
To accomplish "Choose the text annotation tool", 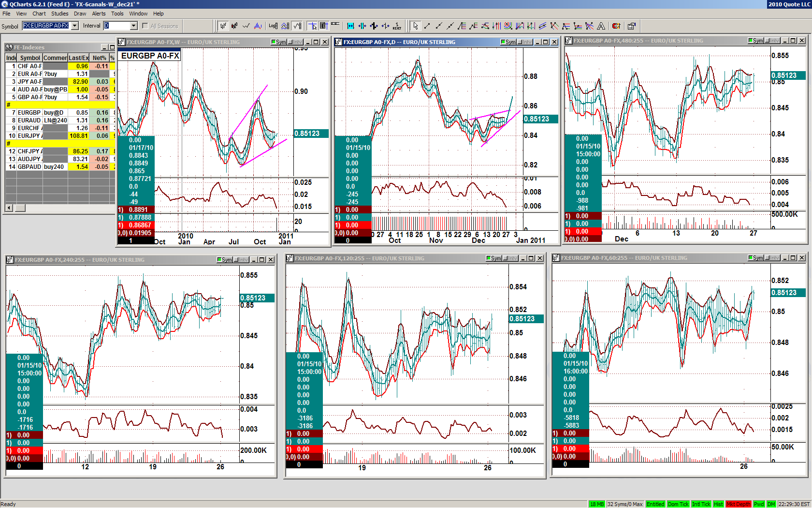I will pos(601,26).
